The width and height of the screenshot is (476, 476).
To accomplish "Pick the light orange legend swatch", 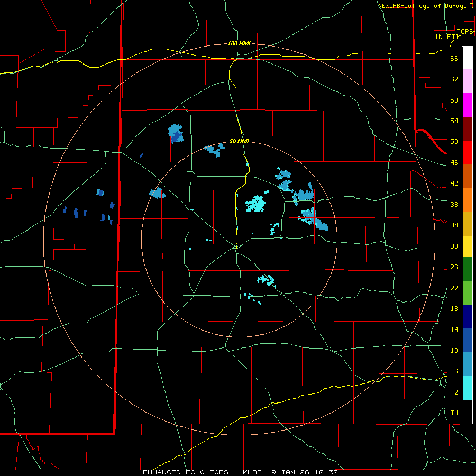I will [467, 200].
